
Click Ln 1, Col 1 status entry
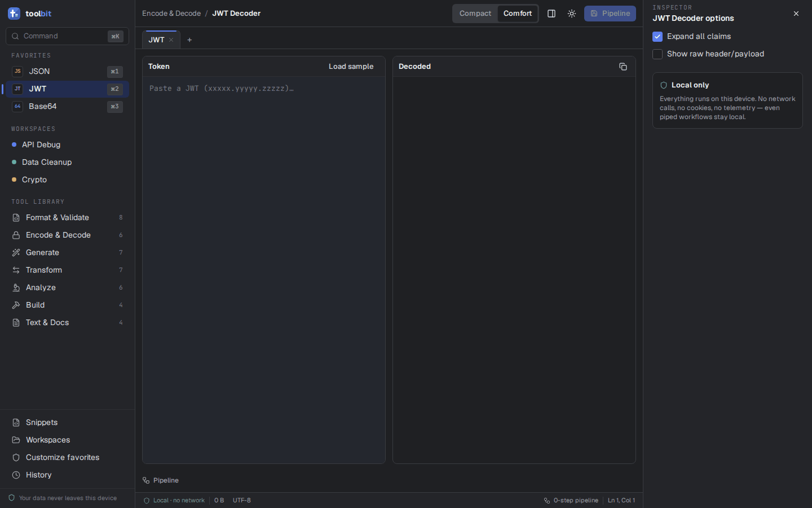click(621, 501)
